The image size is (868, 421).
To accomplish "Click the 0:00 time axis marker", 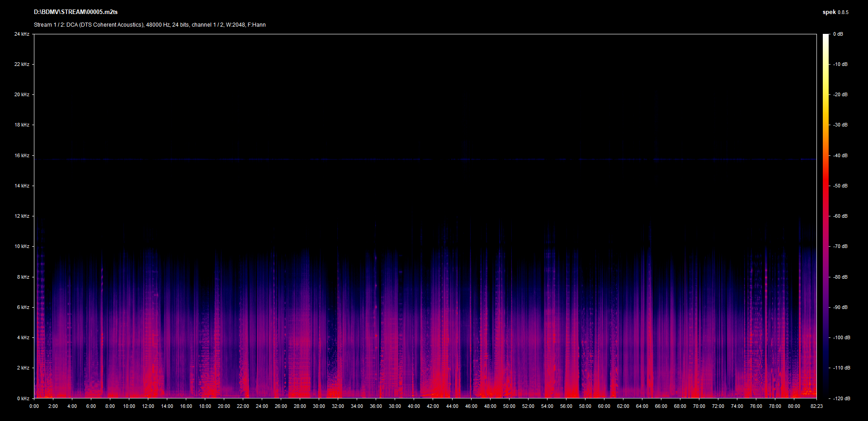I will click(x=34, y=406).
